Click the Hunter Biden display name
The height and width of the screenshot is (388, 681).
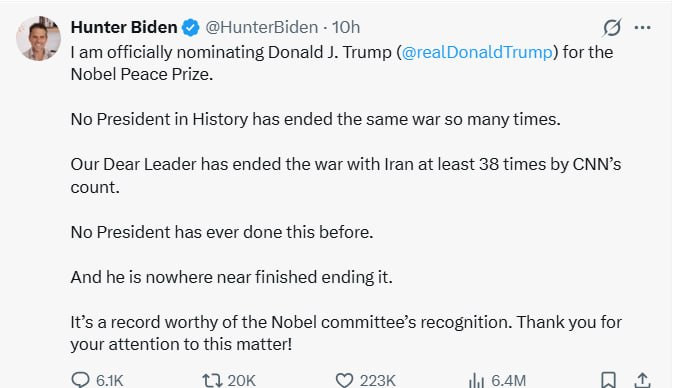click(124, 27)
